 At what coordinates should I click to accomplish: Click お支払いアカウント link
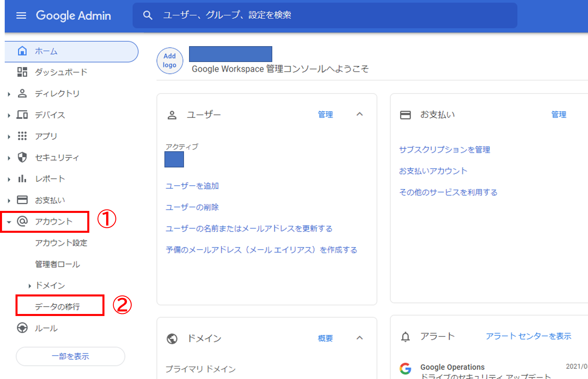pos(433,171)
